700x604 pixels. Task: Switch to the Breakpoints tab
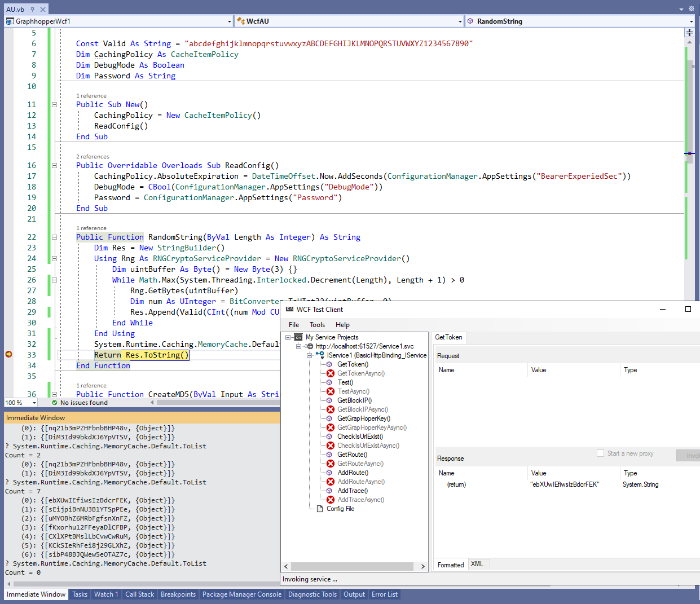(x=178, y=594)
